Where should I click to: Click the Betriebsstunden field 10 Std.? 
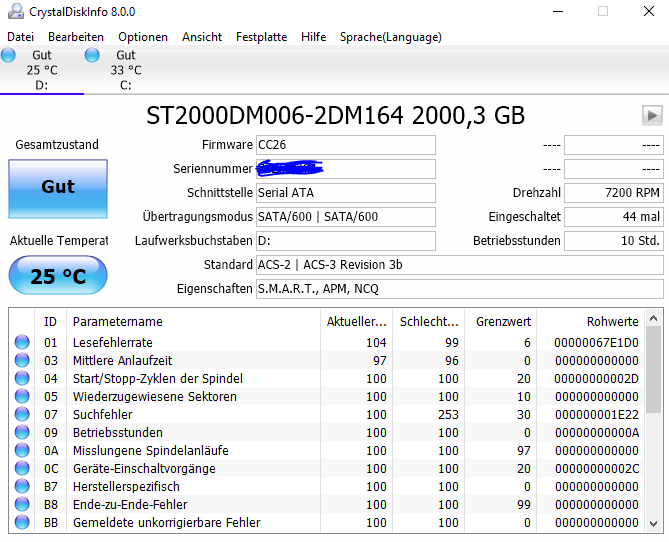click(x=614, y=241)
